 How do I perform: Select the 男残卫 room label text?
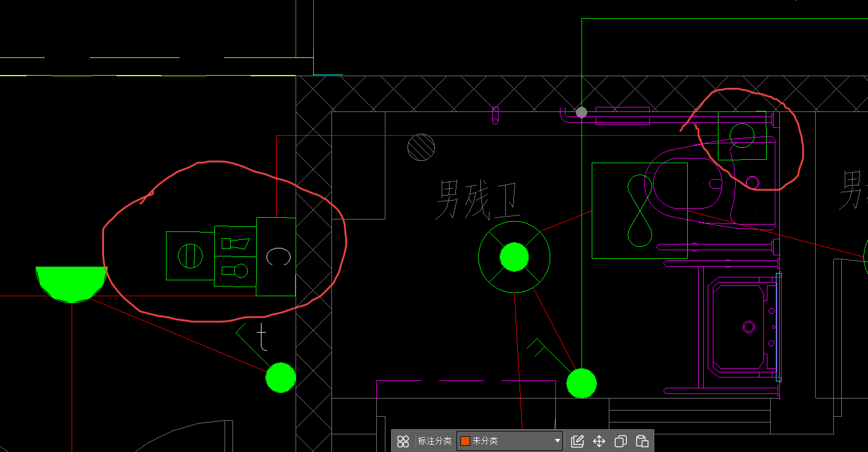click(x=477, y=200)
